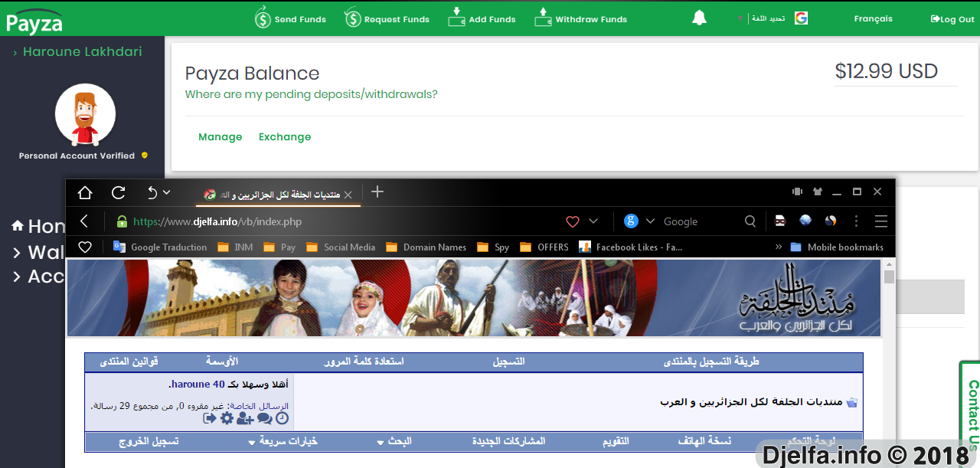The height and width of the screenshot is (468, 980).
Task: Click the green padlock site security icon
Action: click(121, 221)
